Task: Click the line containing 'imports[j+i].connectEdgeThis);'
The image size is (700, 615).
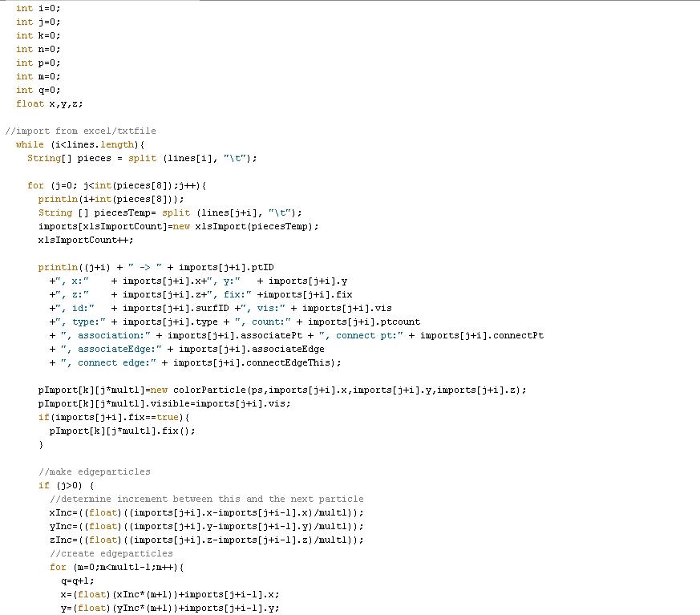Action: click(195, 362)
